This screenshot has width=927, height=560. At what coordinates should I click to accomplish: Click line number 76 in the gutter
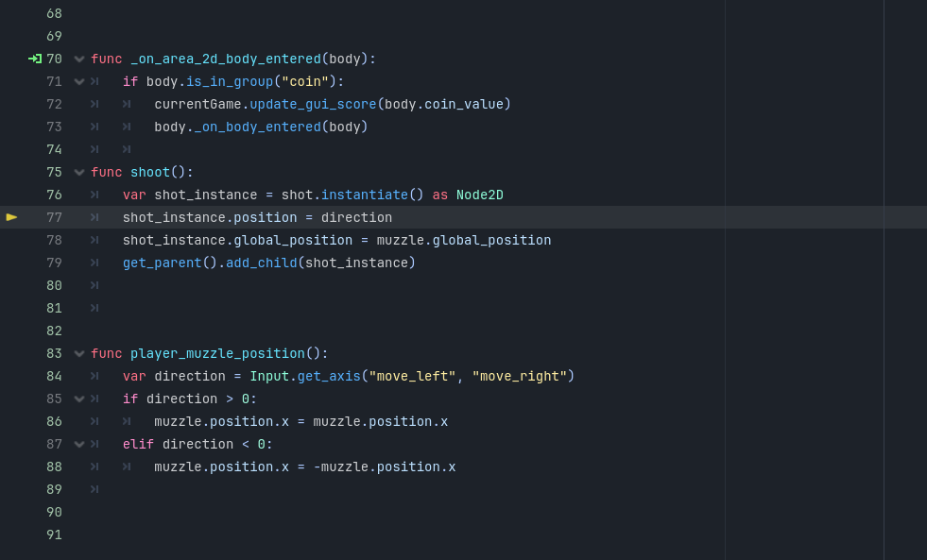coord(54,195)
